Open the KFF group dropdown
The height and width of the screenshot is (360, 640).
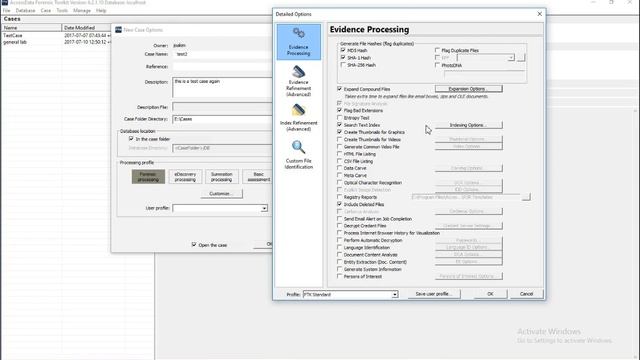(511, 58)
